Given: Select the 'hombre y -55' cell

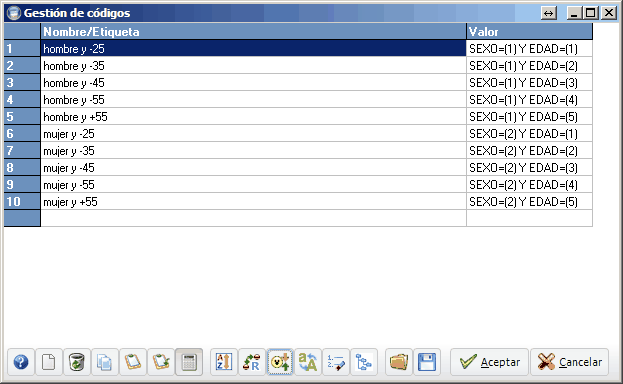Looking at the screenshot, I should [253, 100].
